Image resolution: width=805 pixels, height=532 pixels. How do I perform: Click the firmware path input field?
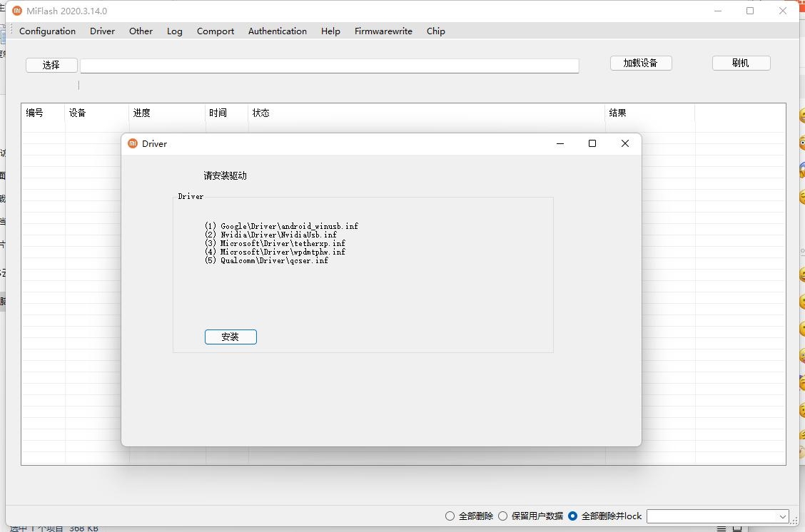point(329,66)
